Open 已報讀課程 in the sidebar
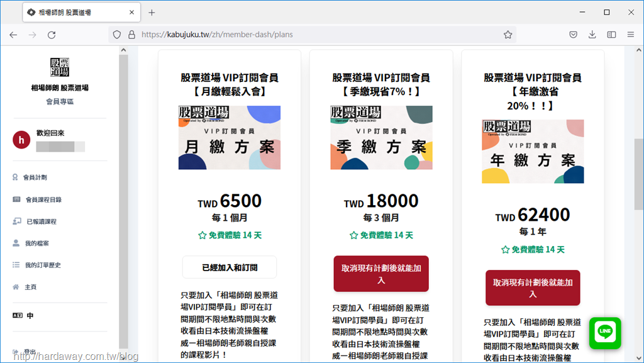644x363 pixels. pyautogui.click(x=42, y=221)
